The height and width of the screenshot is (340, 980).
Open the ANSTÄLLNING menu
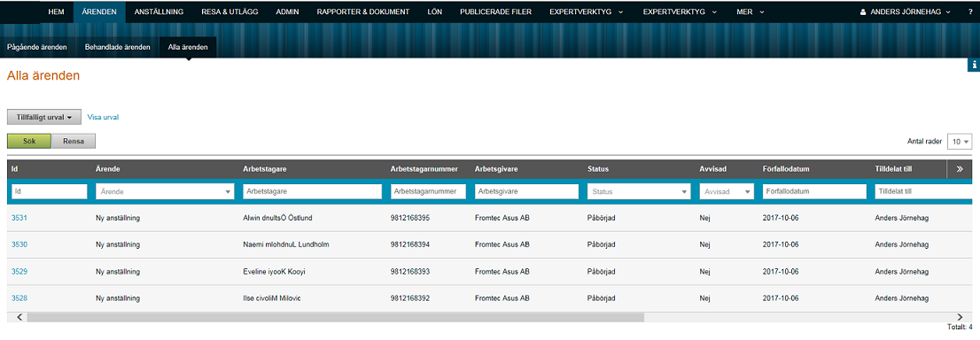(159, 12)
